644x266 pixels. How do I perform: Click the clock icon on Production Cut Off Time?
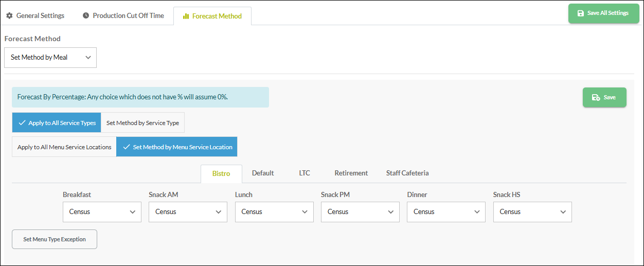point(86,16)
